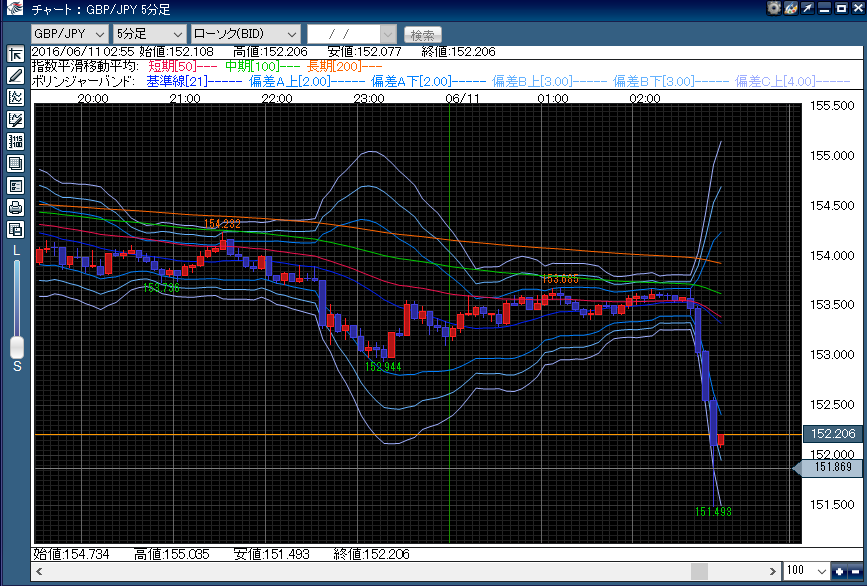Open the indicator edit icon with pencil
The width and height of the screenshot is (867, 586).
click(15, 119)
